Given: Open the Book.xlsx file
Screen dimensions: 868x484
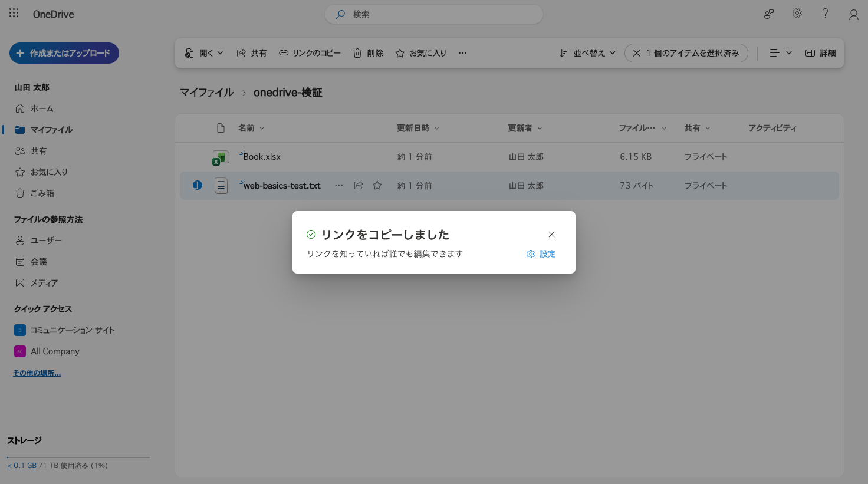Looking at the screenshot, I should [x=262, y=157].
